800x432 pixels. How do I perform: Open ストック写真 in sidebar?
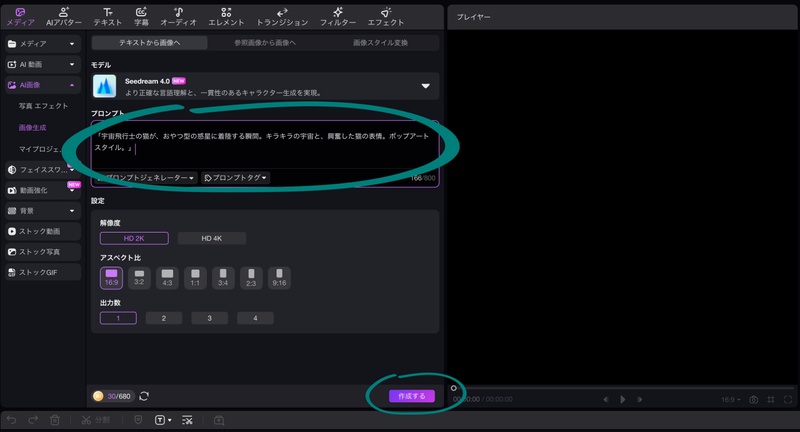click(x=43, y=252)
